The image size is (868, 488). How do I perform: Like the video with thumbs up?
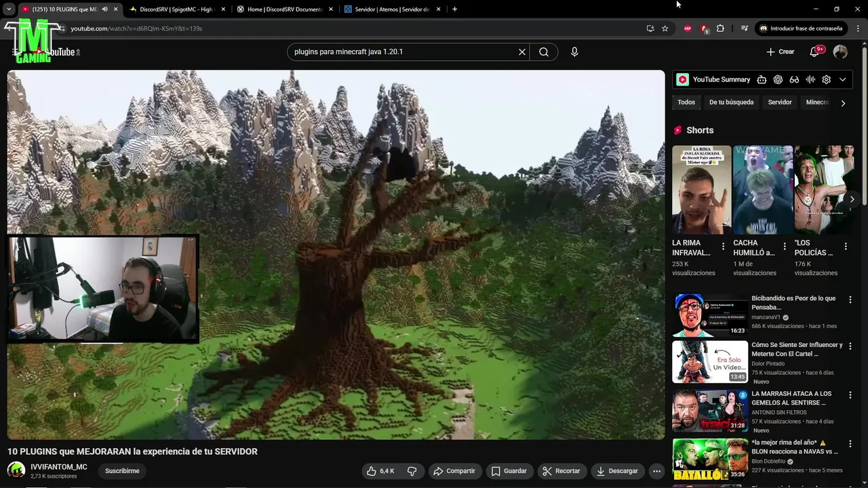(380, 471)
